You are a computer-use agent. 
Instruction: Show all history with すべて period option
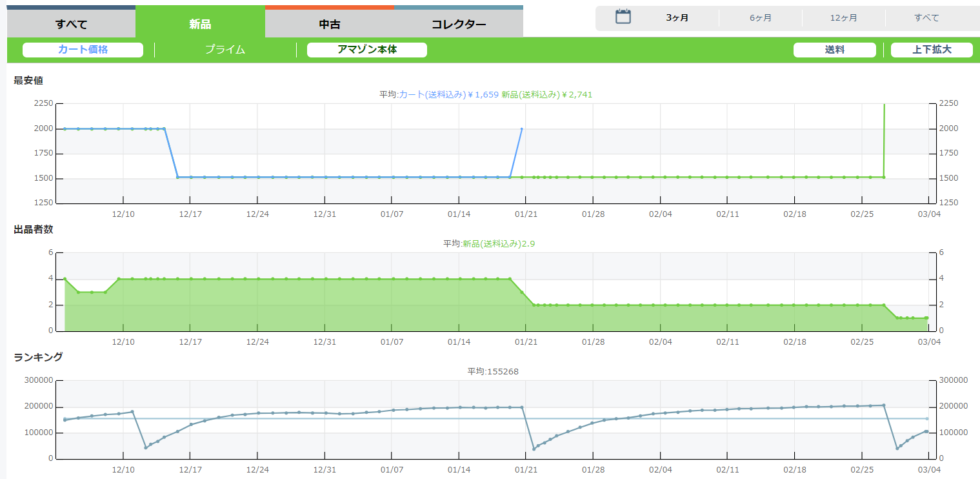coord(926,18)
